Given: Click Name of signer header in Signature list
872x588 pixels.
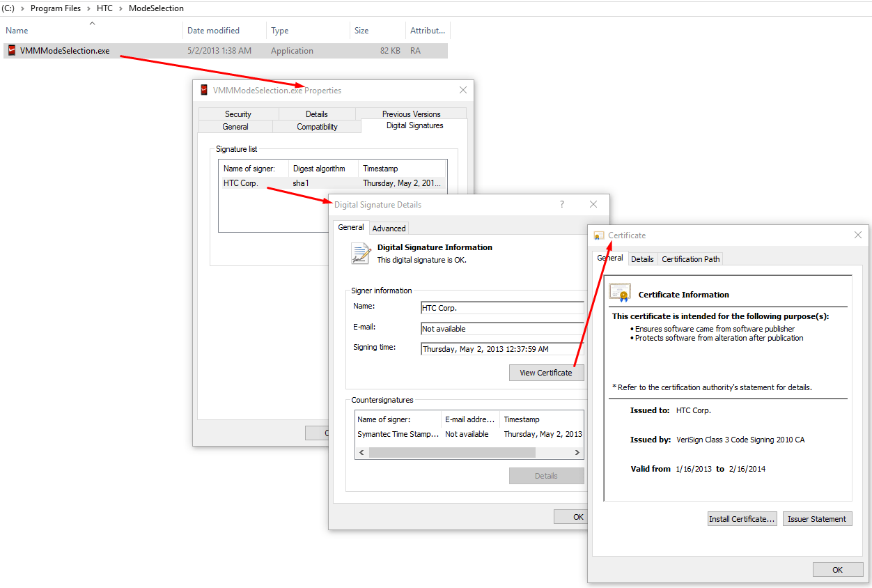Looking at the screenshot, I should (254, 169).
